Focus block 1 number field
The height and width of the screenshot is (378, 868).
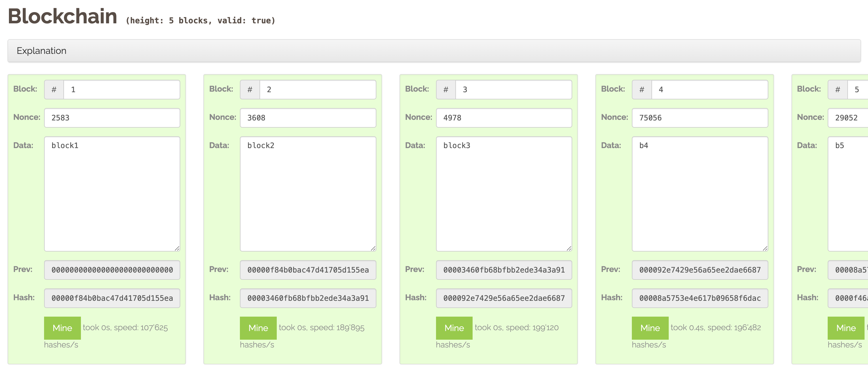click(x=121, y=89)
